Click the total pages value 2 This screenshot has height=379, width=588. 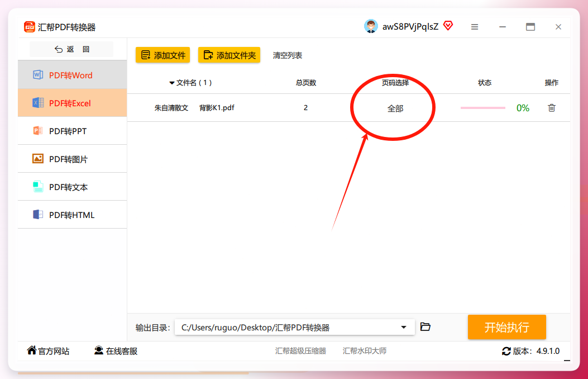[305, 108]
